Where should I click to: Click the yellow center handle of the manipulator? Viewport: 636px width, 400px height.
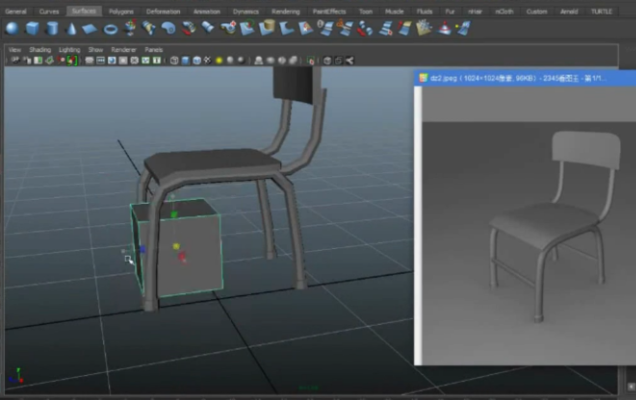point(176,246)
